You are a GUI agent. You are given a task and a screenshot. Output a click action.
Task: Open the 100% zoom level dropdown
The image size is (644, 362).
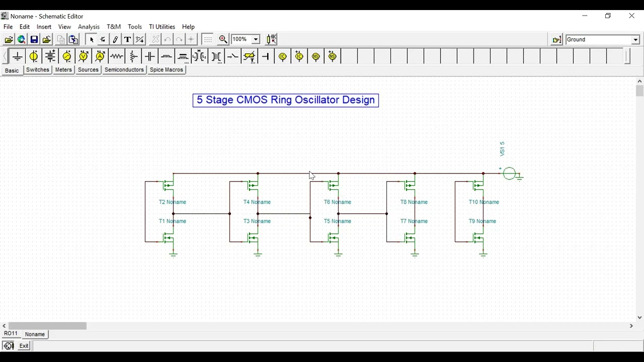tap(256, 40)
